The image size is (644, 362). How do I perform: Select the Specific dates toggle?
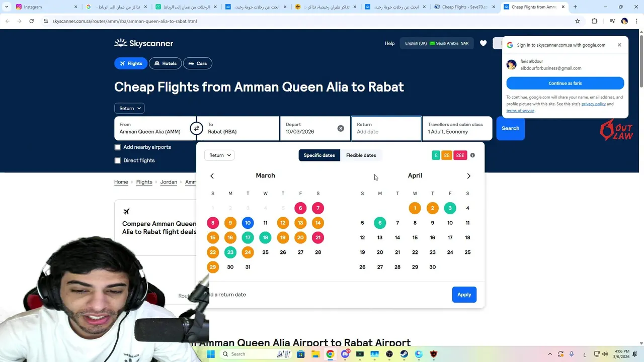(319, 155)
